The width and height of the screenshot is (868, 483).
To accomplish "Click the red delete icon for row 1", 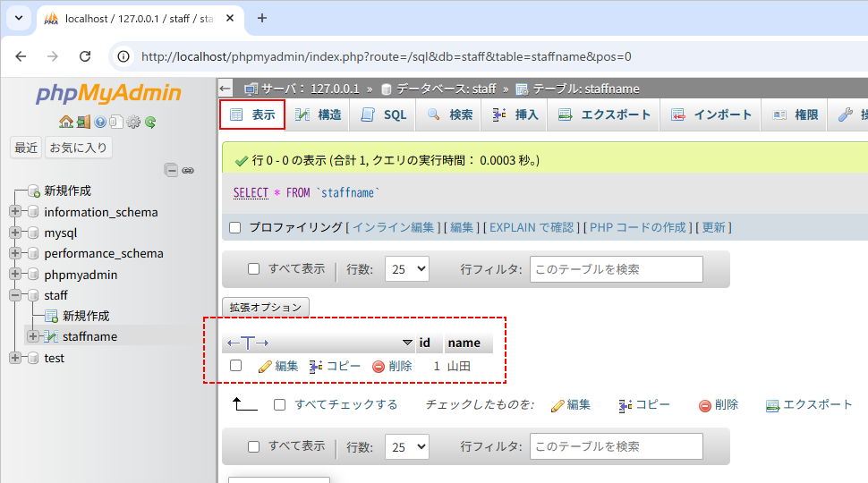I will coord(379,366).
